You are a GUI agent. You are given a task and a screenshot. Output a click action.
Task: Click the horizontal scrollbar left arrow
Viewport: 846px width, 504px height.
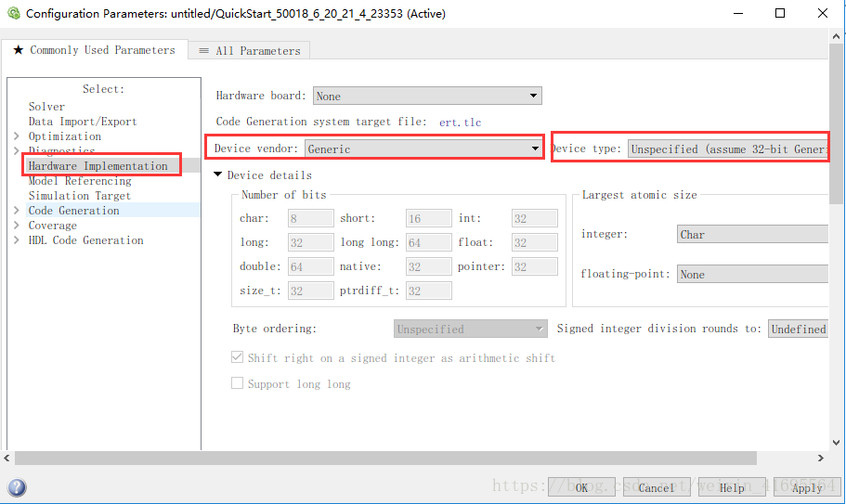7,459
